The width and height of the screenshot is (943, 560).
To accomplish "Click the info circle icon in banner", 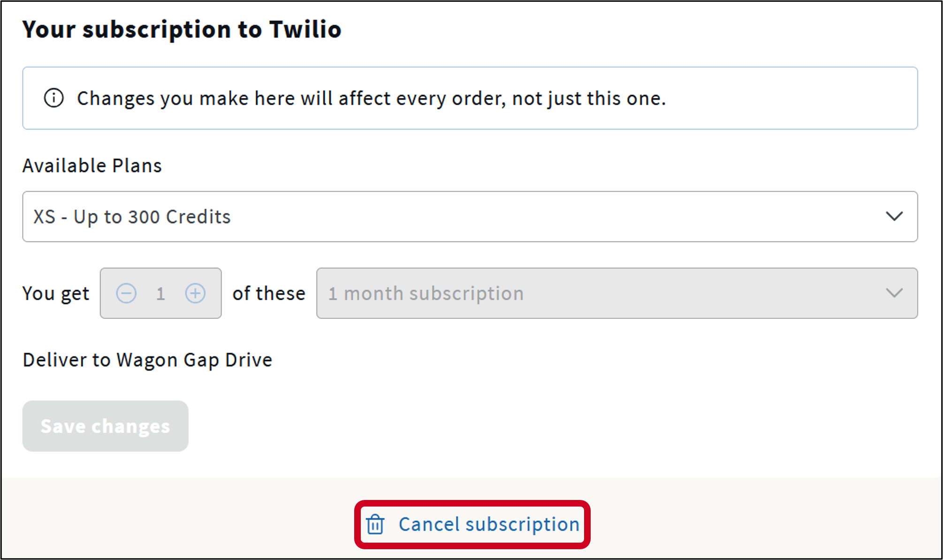I will click(x=53, y=98).
